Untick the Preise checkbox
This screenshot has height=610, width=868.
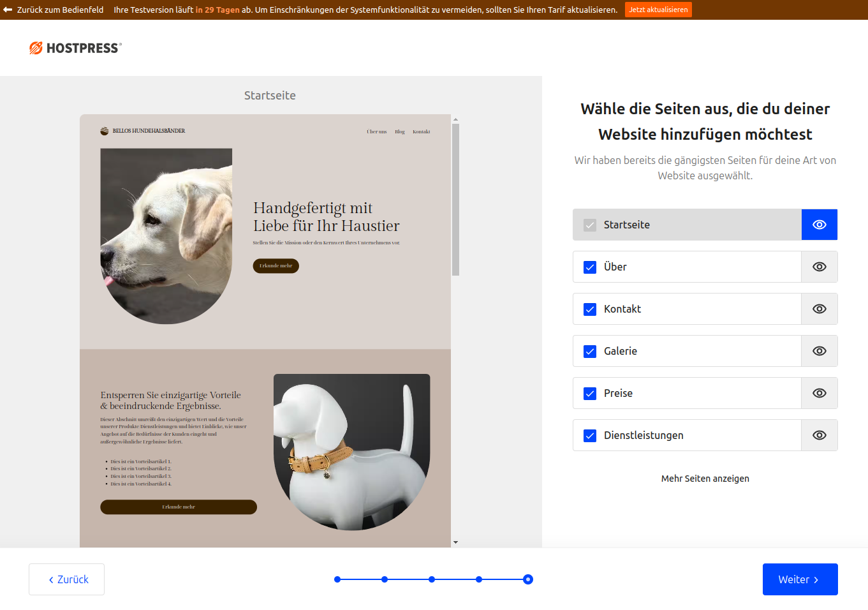[x=590, y=393]
